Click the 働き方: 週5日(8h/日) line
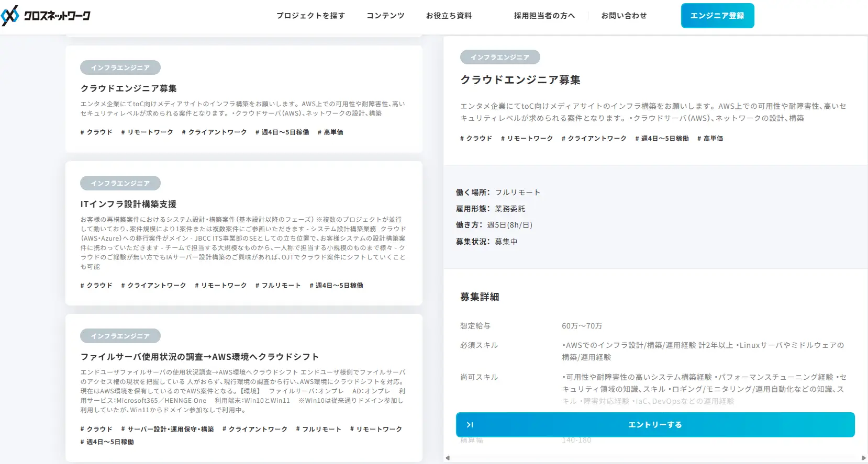The height and width of the screenshot is (464, 868). click(x=494, y=225)
